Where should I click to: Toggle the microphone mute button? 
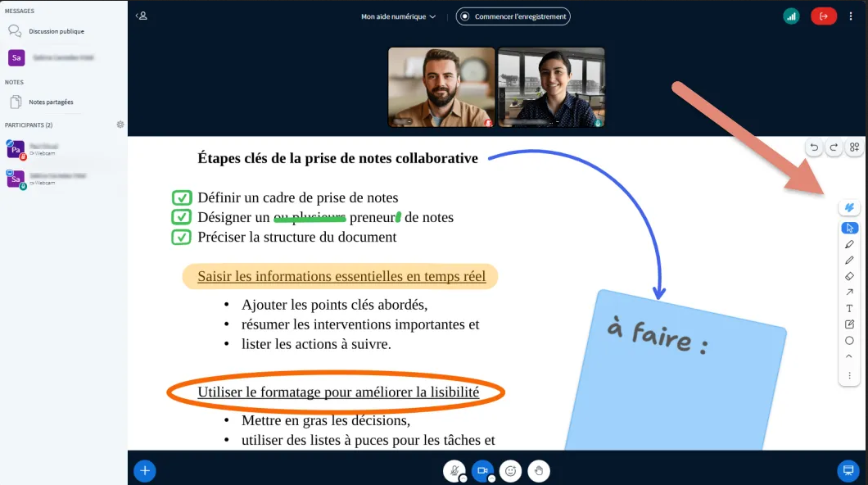pyautogui.click(x=454, y=470)
